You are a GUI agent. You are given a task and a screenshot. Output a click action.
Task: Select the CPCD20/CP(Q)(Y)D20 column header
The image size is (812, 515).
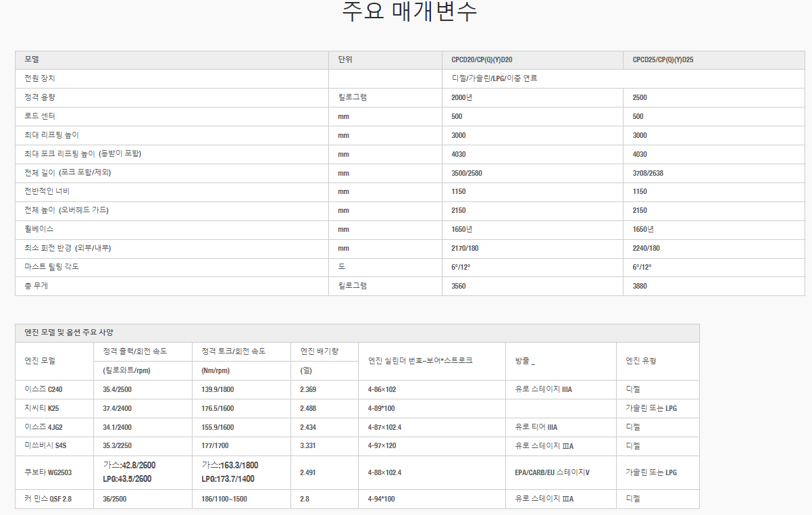pyautogui.click(x=486, y=60)
